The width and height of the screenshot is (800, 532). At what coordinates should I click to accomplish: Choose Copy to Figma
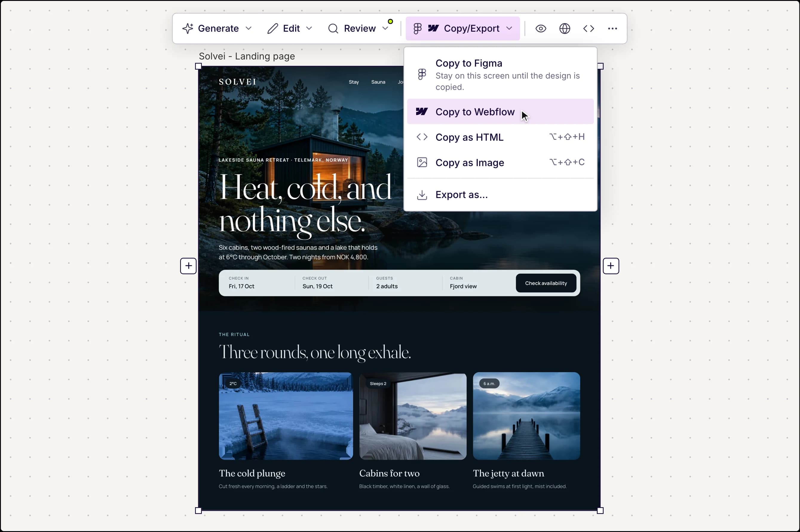[500, 74]
